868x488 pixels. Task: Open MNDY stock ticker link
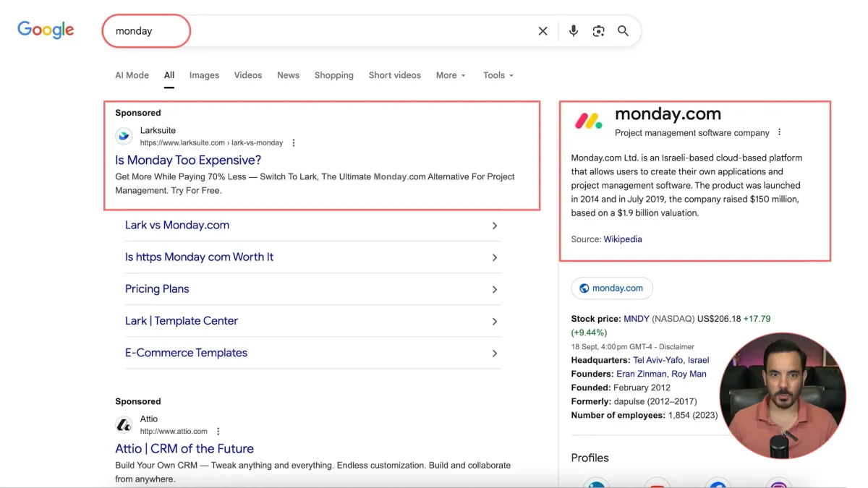637,318
